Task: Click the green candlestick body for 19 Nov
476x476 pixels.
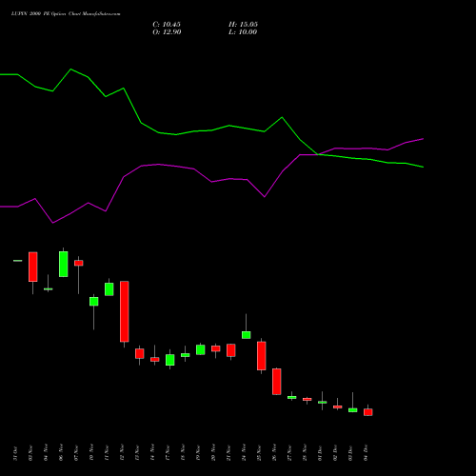Action: click(201, 349)
